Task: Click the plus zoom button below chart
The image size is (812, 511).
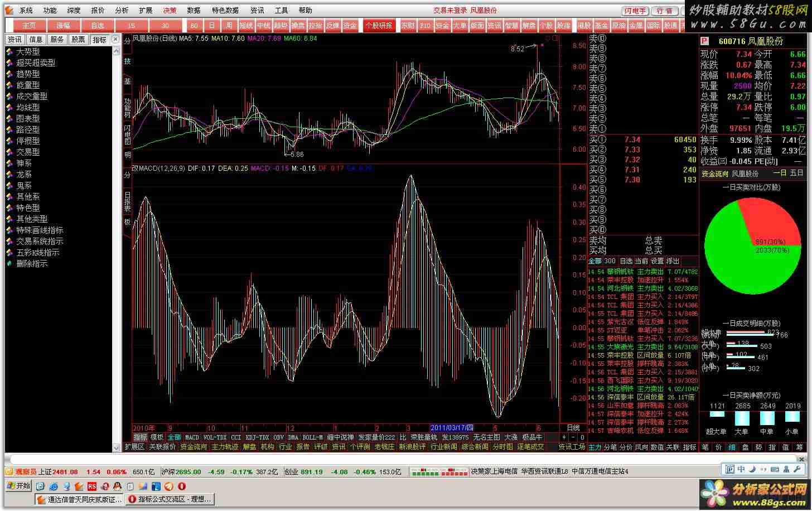Action: click(x=564, y=437)
